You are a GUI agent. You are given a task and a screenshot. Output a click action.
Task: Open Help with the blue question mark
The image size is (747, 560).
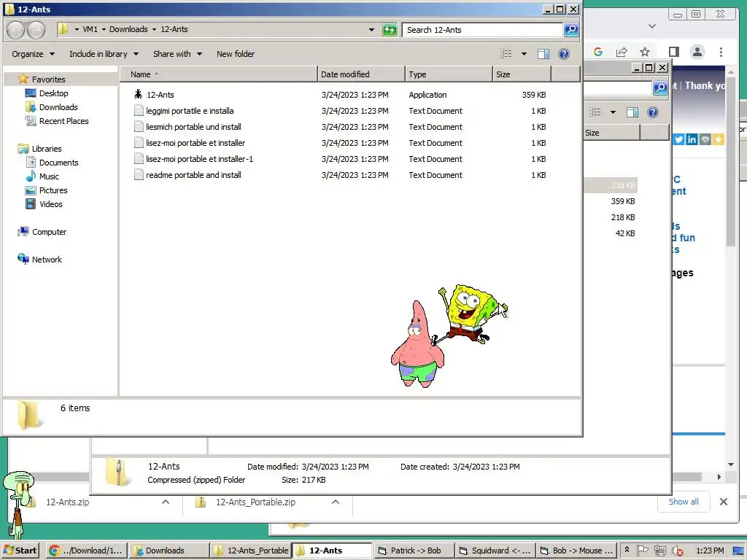click(564, 54)
